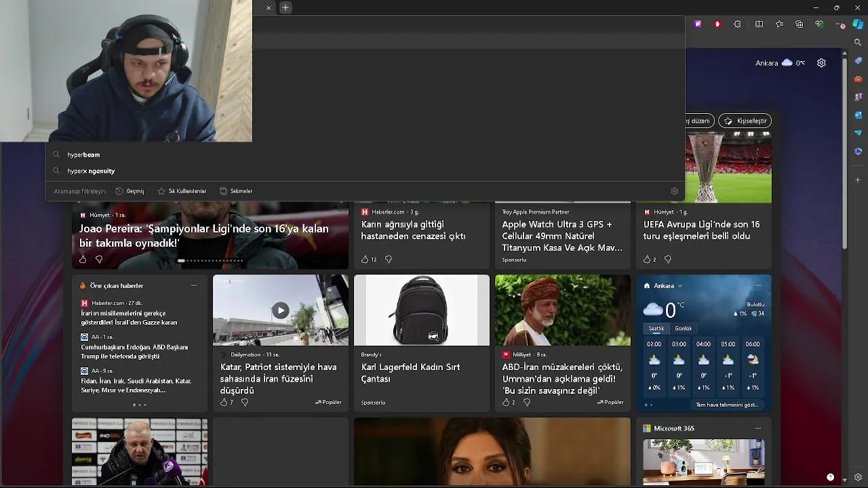Click the purple extension icon in toolbar
Viewport: 868px width, 488px height.
pos(698,24)
